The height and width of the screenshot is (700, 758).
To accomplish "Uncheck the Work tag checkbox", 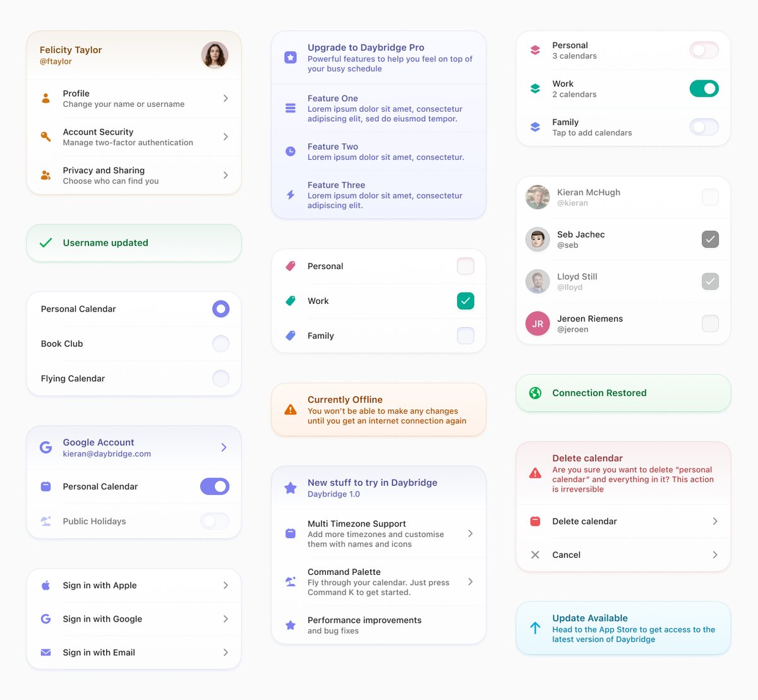I will pyautogui.click(x=466, y=301).
